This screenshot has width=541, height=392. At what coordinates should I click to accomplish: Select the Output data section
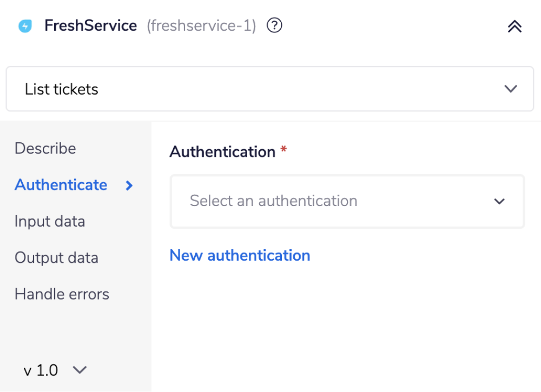tap(56, 257)
